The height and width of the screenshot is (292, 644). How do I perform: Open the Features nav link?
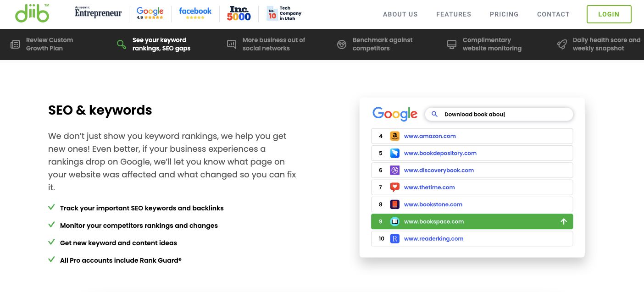[x=453, y=14]
